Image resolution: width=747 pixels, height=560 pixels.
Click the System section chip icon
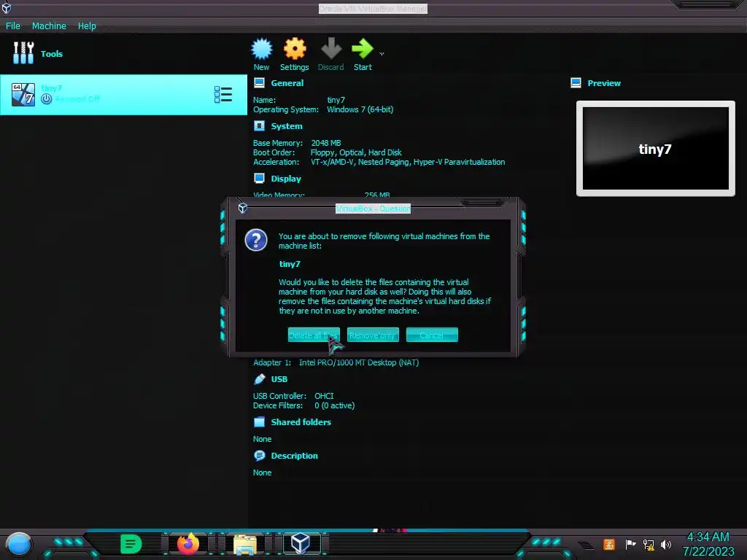pos(259,125)
